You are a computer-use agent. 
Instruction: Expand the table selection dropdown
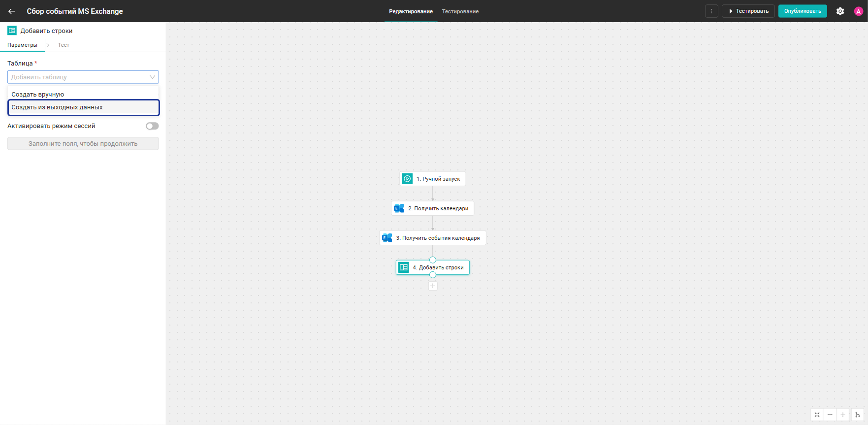click(83, 77)
